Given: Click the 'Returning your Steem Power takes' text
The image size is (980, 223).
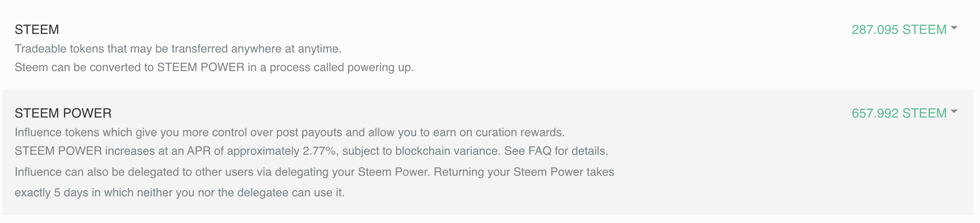Looking at the screenshot, I should point(524,172).
